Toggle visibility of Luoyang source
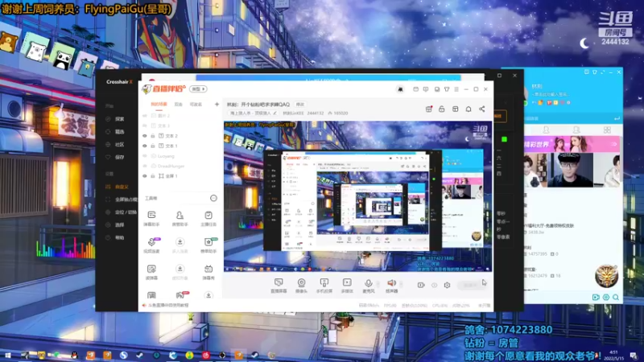 point(145,156)
